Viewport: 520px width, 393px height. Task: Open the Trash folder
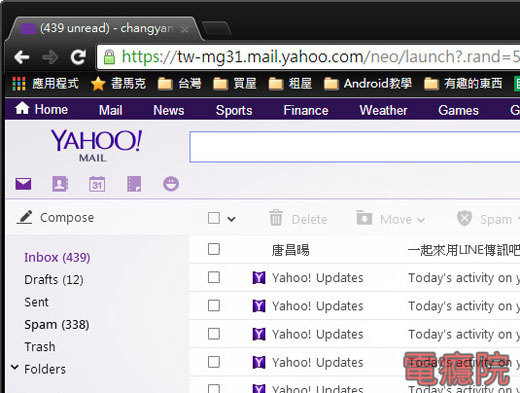tap(40, 347)
